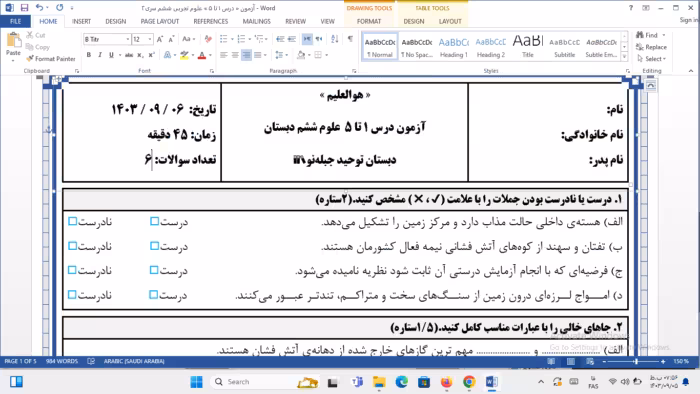Open Windows Start menu
Screen dimensions: 700x394
(x=196, y=382)
